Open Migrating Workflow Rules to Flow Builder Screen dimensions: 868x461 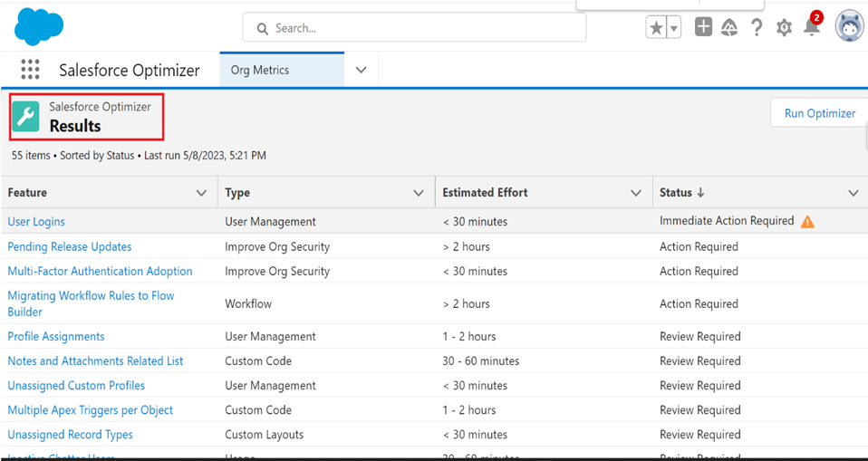coord(91,303)
